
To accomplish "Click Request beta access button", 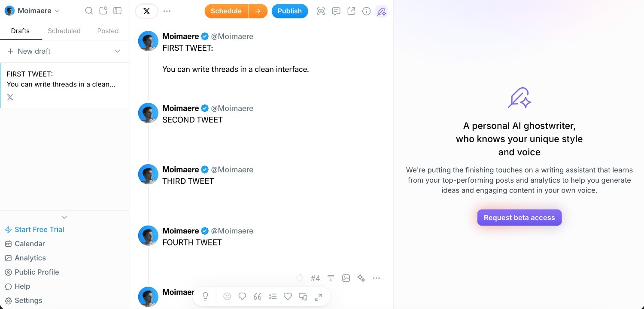I will (519, 217).
